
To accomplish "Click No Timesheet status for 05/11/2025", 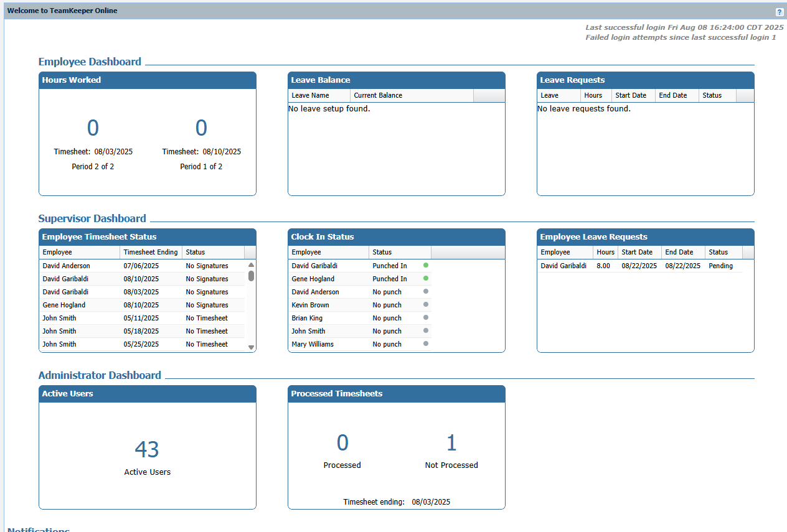I will pyautogui.click(x=207, y=318).
